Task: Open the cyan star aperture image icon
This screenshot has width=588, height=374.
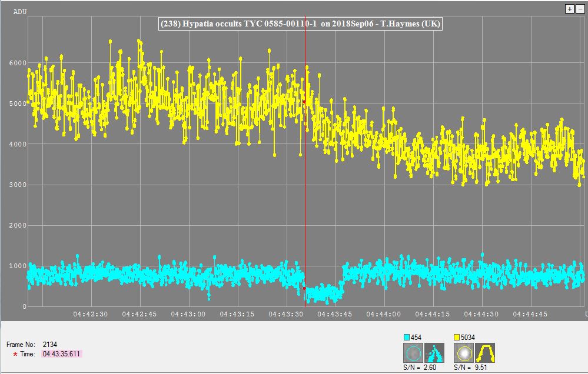Action: [413, 353]
